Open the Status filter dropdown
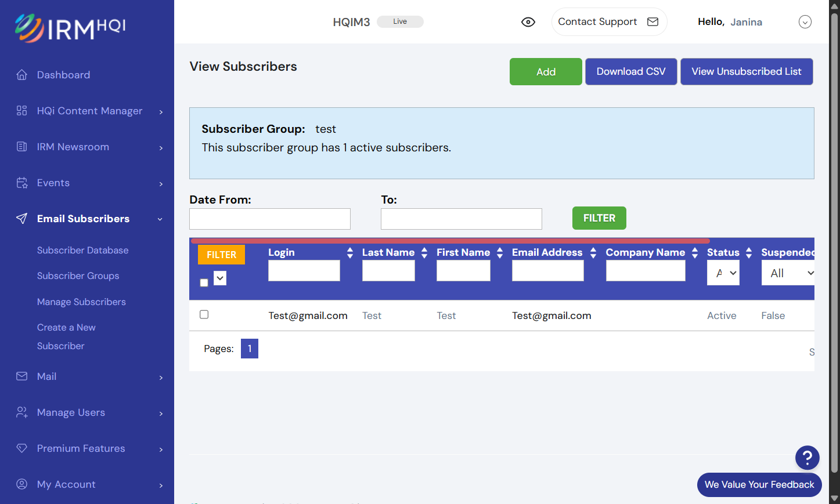Screen dimensions: 840x504 pyautogui.click(x=723, y=273)
